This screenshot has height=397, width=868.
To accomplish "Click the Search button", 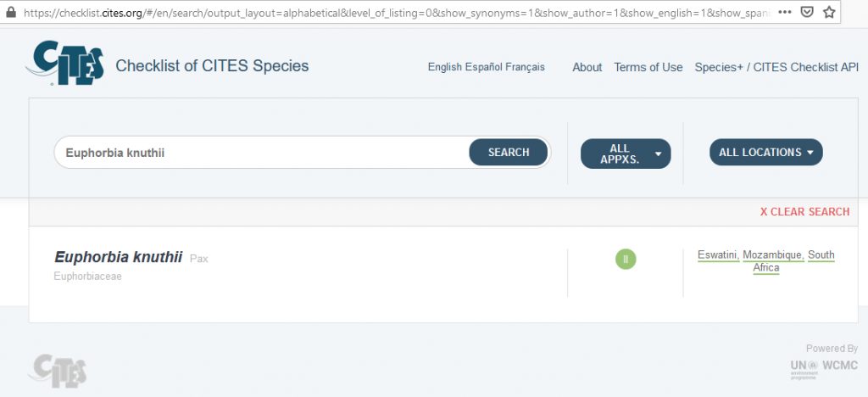I will pyautogui.click(x=509, y=152).
